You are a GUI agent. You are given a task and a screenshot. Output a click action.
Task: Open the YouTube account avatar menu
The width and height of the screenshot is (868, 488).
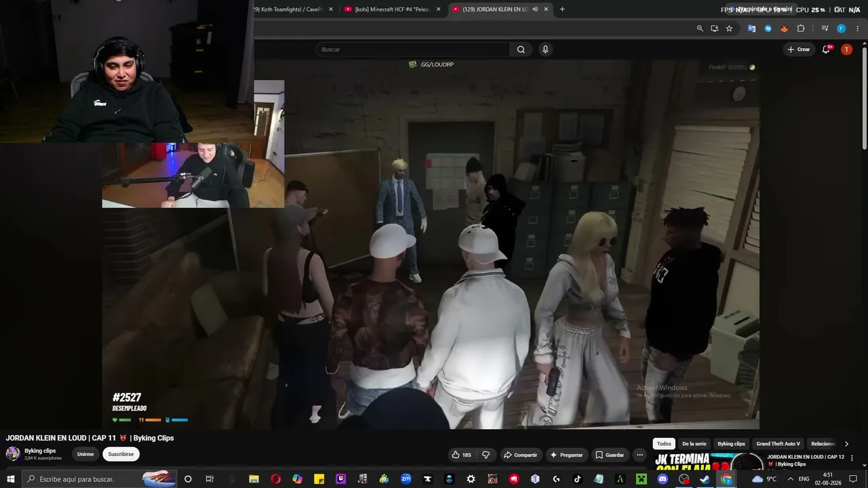(x=846, y=49)
